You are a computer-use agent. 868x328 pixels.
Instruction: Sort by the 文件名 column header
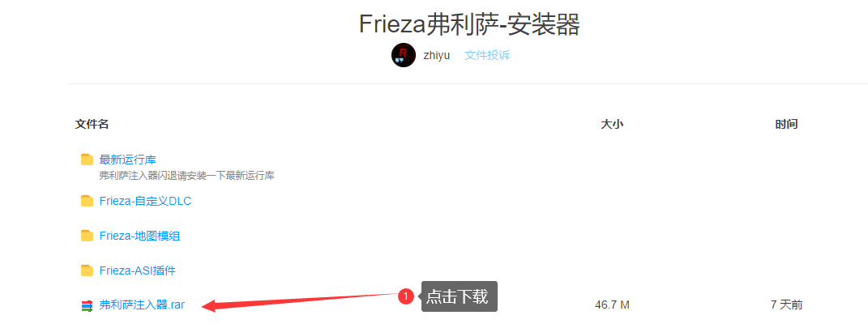click(92, 125)
